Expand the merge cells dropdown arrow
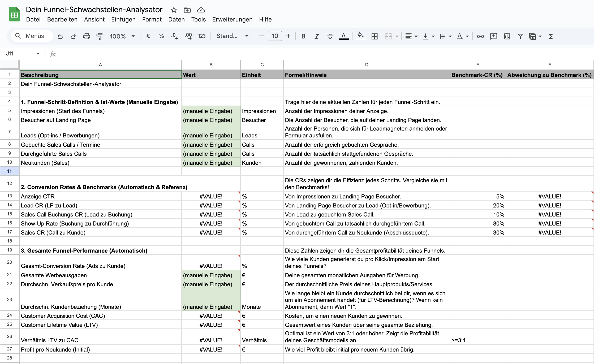This screenshot has height=364, width=594. (x=397, y=36)
